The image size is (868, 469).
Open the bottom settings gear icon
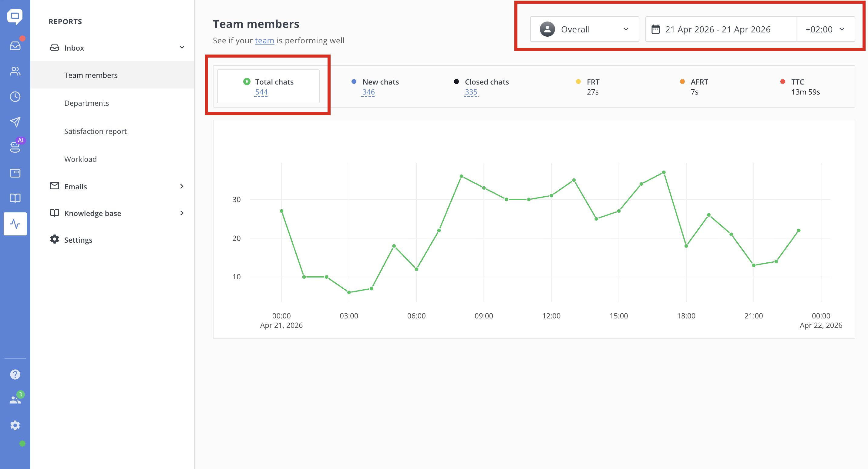[x=15, y=425]
